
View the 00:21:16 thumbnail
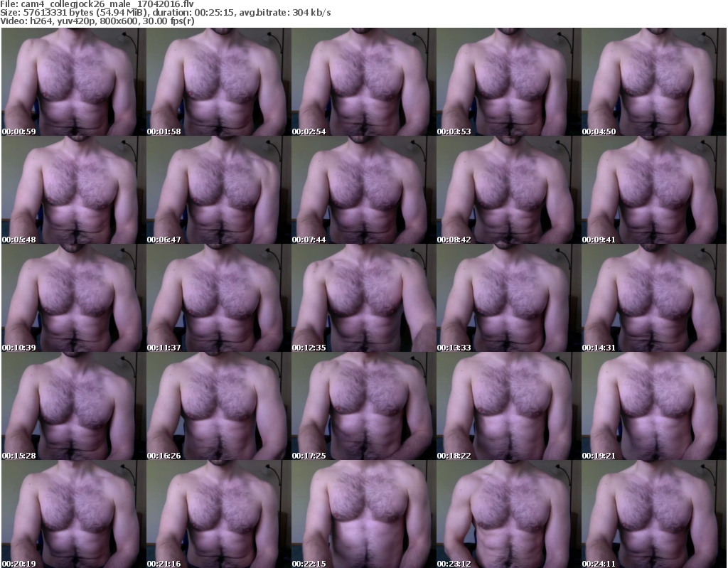click(219, 514)
